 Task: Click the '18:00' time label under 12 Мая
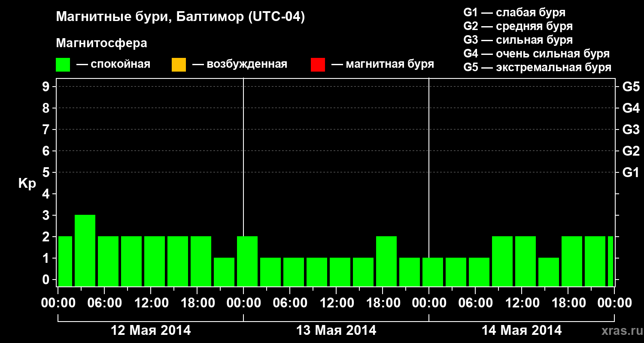pos(197,303)
